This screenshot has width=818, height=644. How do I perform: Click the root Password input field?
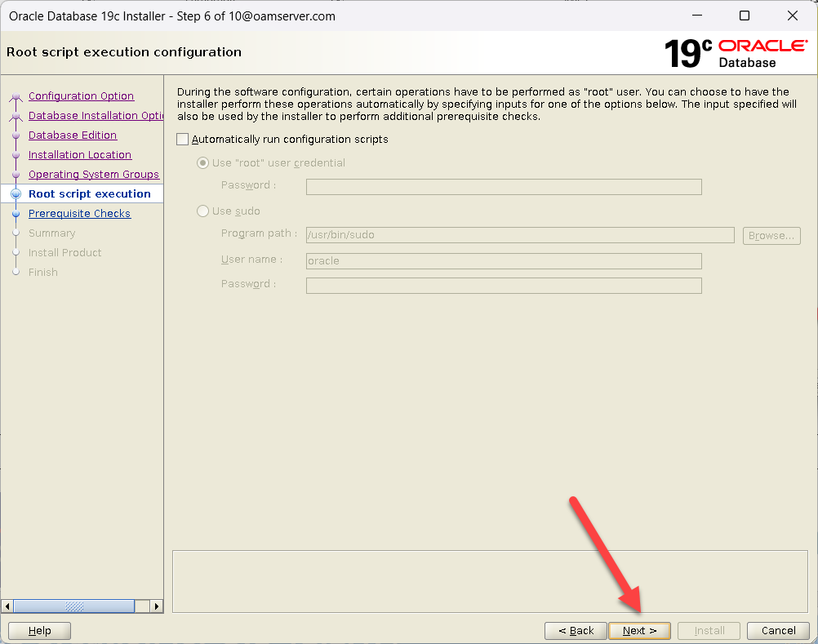(x=504, y=187)
